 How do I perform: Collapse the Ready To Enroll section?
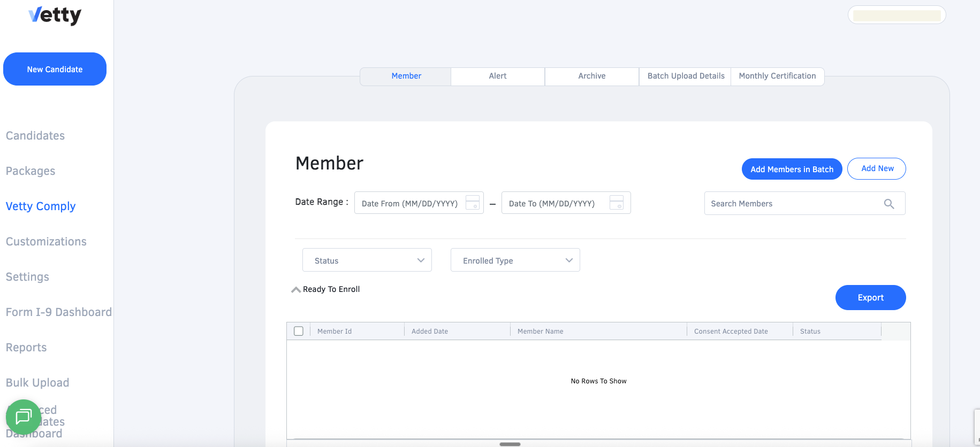[296, 290]
